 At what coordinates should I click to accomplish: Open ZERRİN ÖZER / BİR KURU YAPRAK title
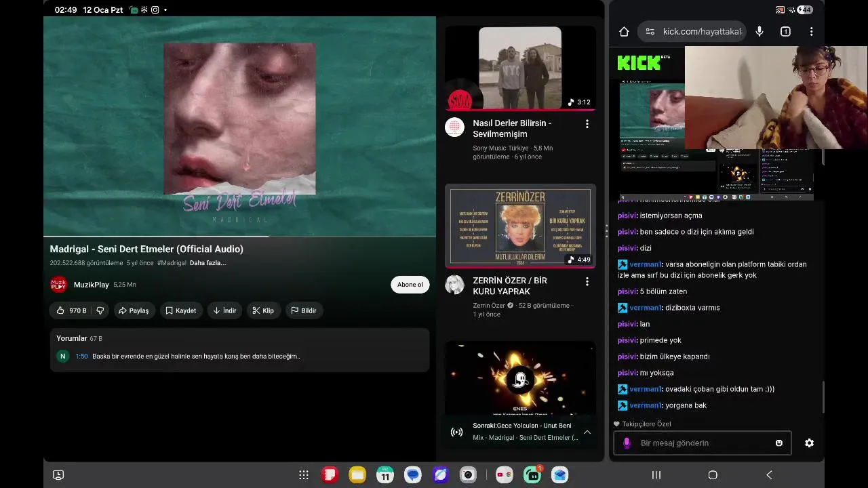click(510, 286)
